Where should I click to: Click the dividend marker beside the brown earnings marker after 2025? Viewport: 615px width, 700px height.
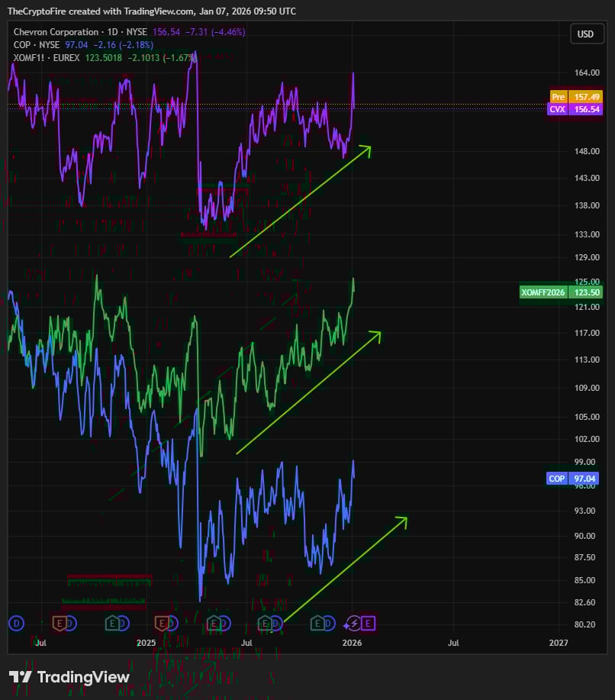172,623
